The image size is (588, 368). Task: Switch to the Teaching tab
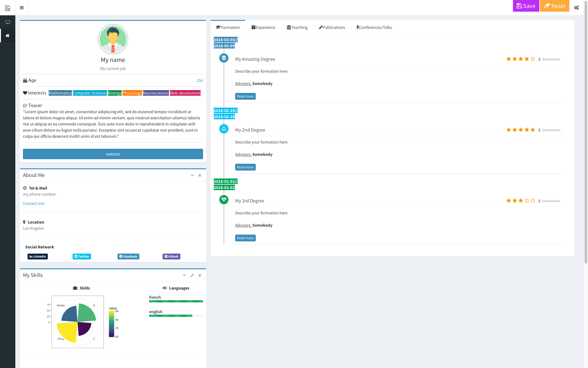click(x=297, y=27)
